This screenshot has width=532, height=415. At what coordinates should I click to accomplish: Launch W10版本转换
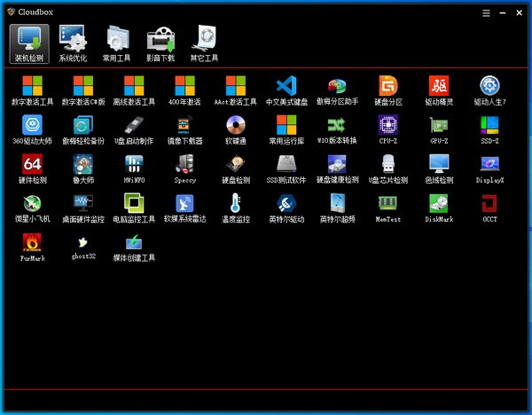[337, 129]
